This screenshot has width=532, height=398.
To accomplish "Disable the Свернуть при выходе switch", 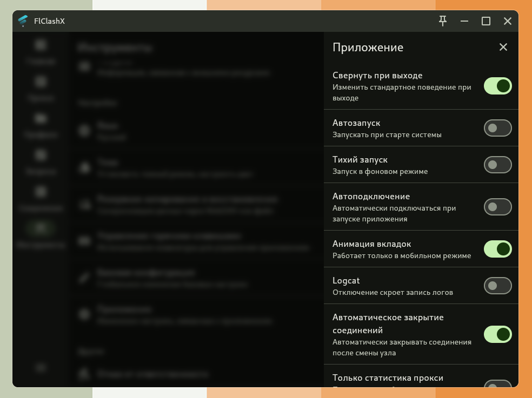I will click(x=497, y=86).
